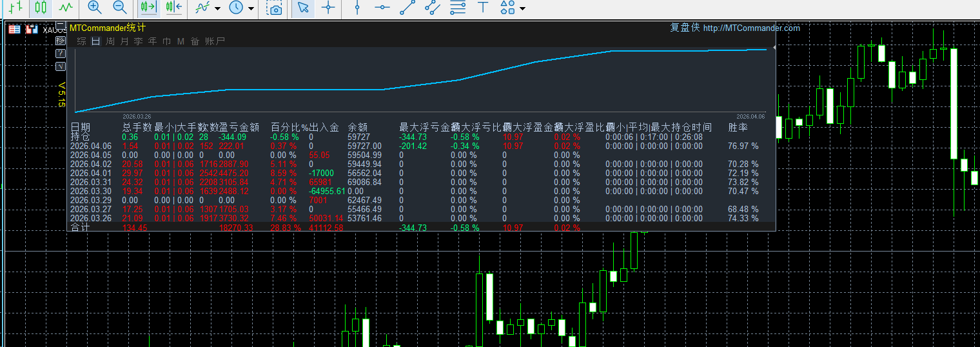Click the 2026.03.30 date row

[x=91, y=192]
